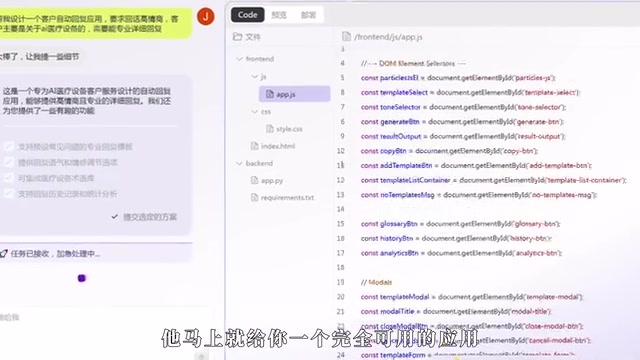Screen dimensions: 640x360
Task: Click the app.js file icon
Action: pyautogui.click(x=270, y=94)
